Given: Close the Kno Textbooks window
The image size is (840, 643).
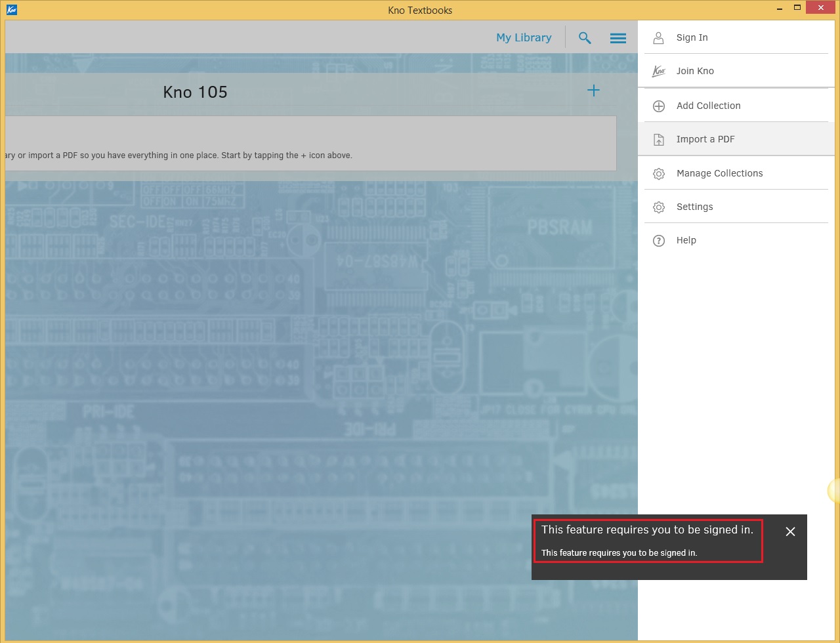Looking at the screenshot, I should [821, 8].
